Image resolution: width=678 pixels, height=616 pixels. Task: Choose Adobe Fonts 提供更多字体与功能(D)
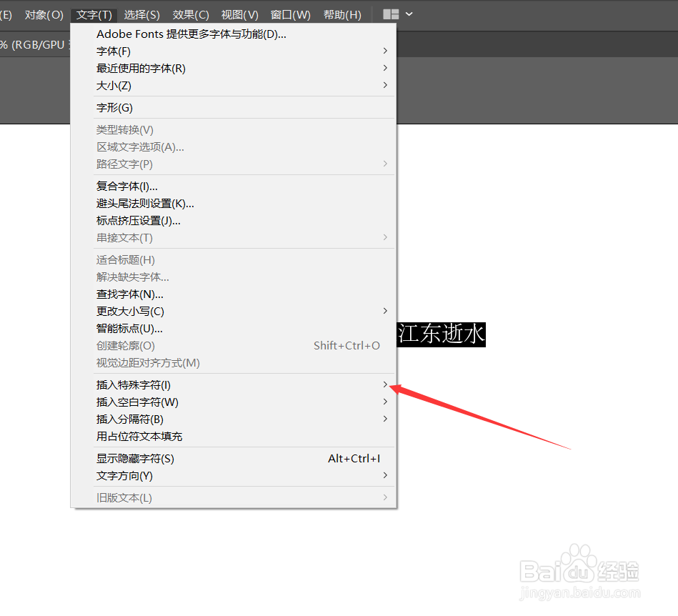point(234,34)
